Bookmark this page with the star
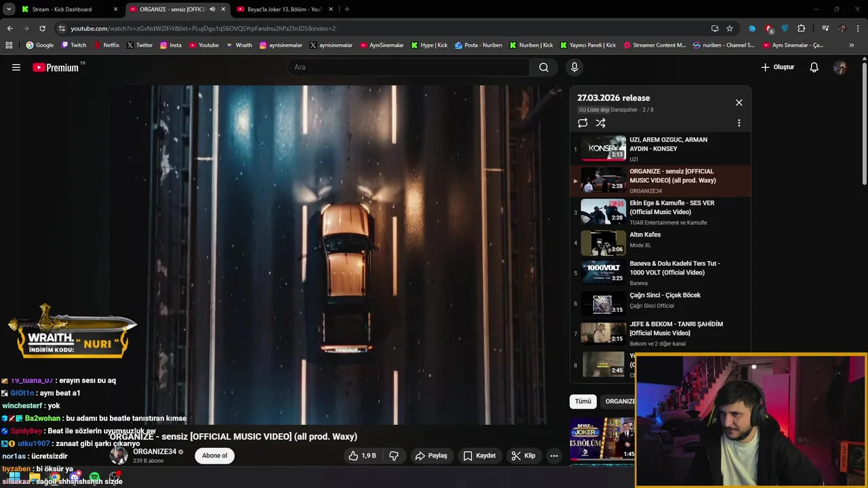868x488 pixels. (730, 28)
